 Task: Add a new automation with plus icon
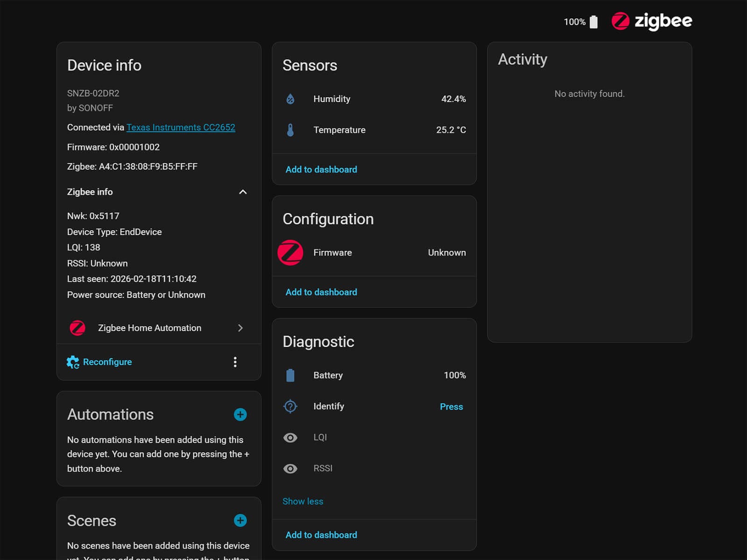click(x=240, y=414)
